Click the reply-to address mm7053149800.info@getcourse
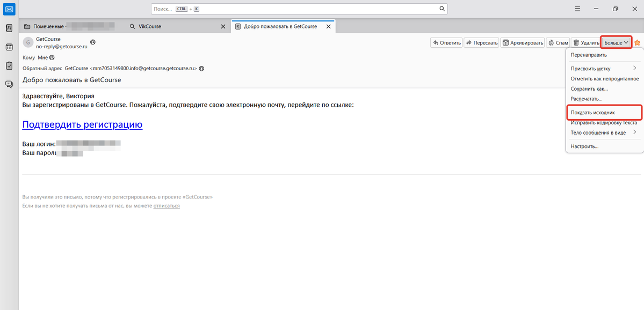 coord(131,69)
